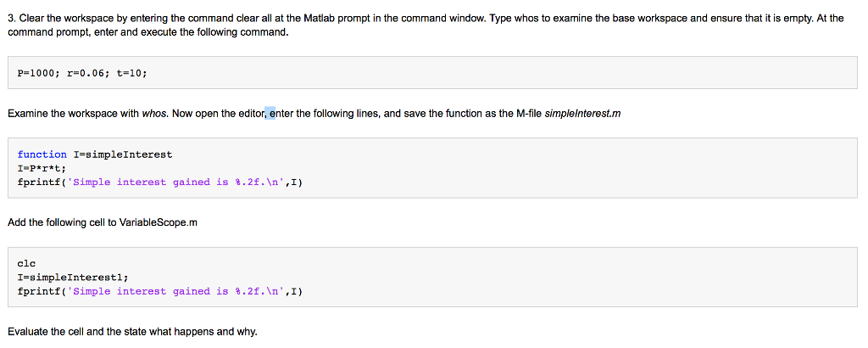The image size is (868, 348).
Task: Click the number 3 at step start
Action: pos(10,19)
